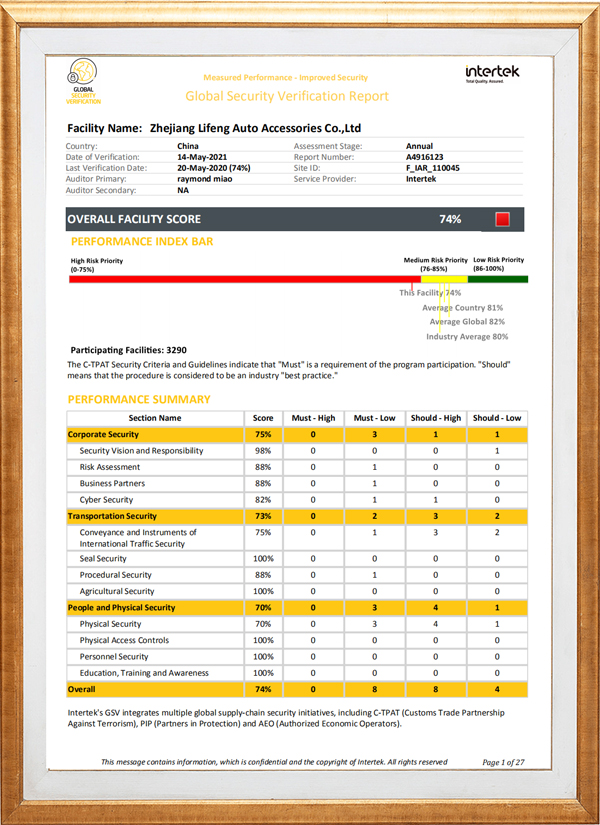Click the Must - High column header
600x825 pixels.
pyautogui.click(x=312, y=418)
